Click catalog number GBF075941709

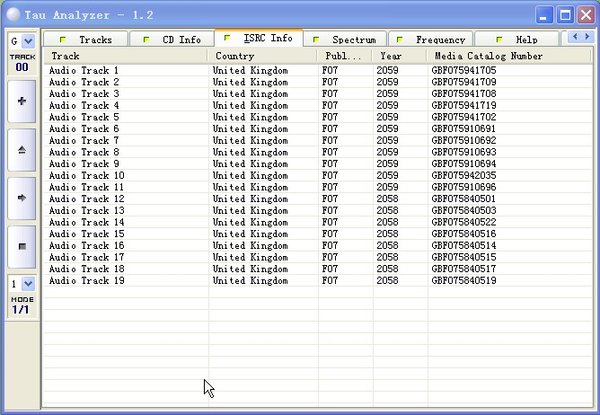pyautogui.click(x=464, y=82)
